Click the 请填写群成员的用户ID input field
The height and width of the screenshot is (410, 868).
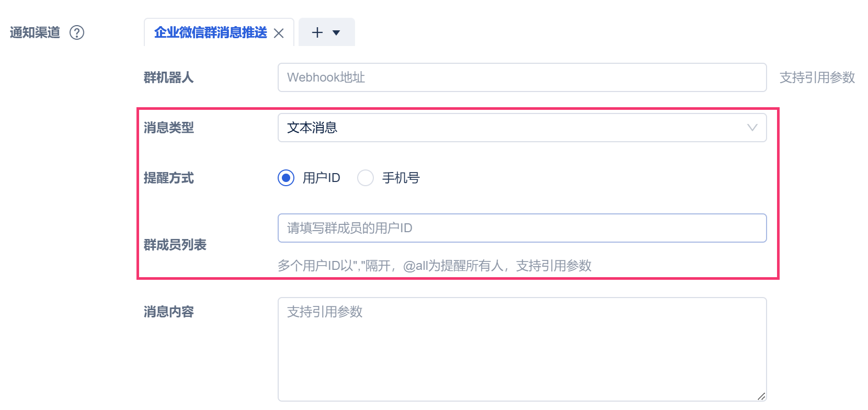click(x=522, y=228)
